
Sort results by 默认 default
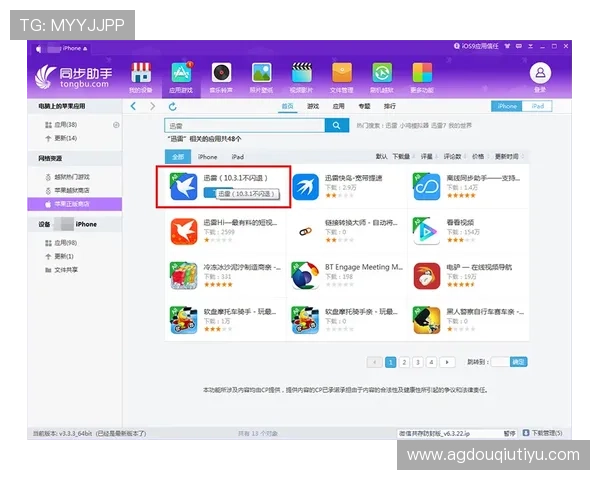click(382, 157)
